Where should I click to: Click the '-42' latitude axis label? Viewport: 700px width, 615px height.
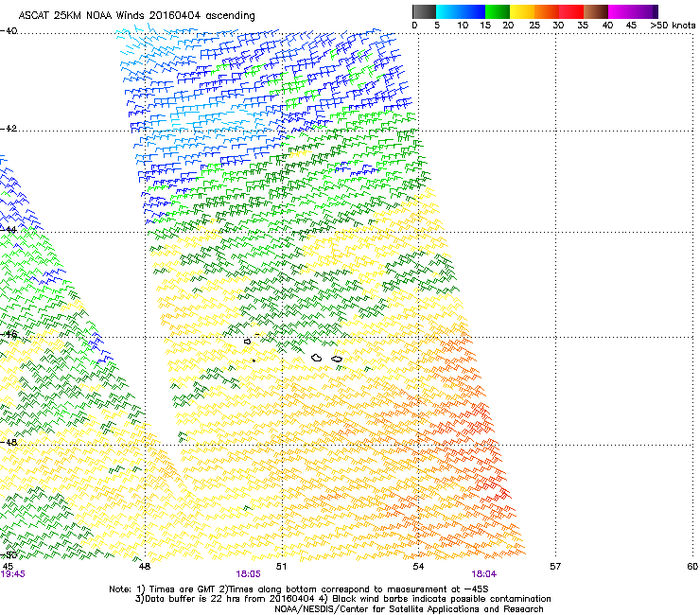point(9,129)
